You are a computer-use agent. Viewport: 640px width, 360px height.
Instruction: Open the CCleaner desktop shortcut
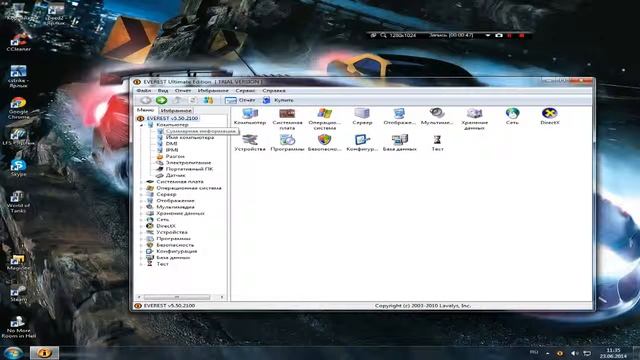pos(18,42)
